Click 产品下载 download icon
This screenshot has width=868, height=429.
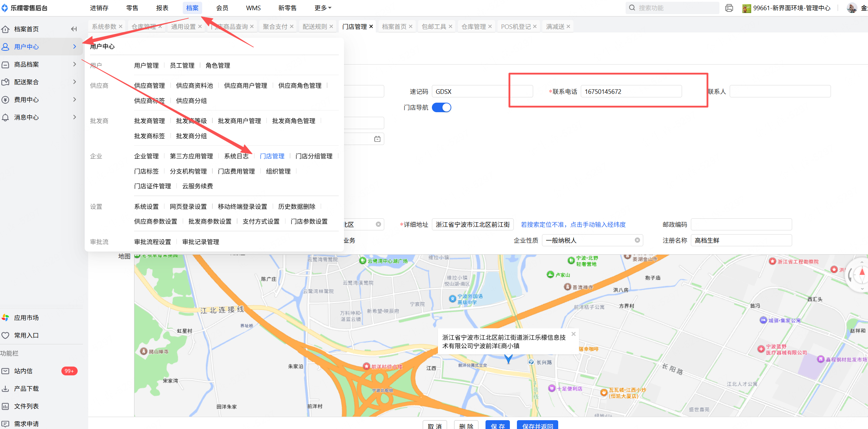coord(6,388)
